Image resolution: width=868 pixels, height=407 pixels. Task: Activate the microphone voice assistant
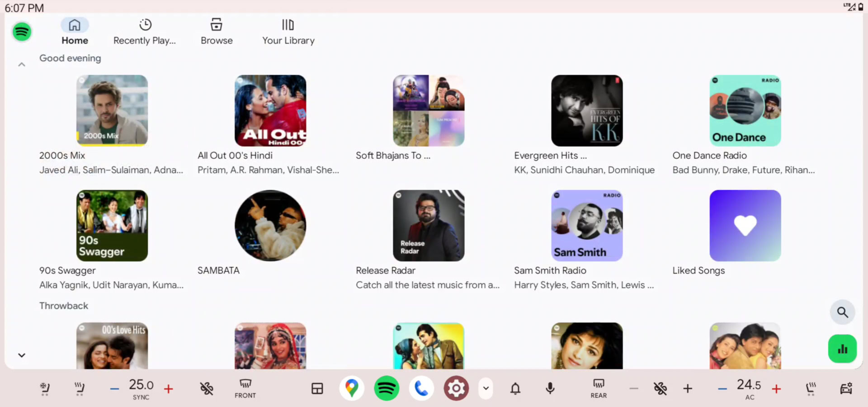tap(550, 388)
